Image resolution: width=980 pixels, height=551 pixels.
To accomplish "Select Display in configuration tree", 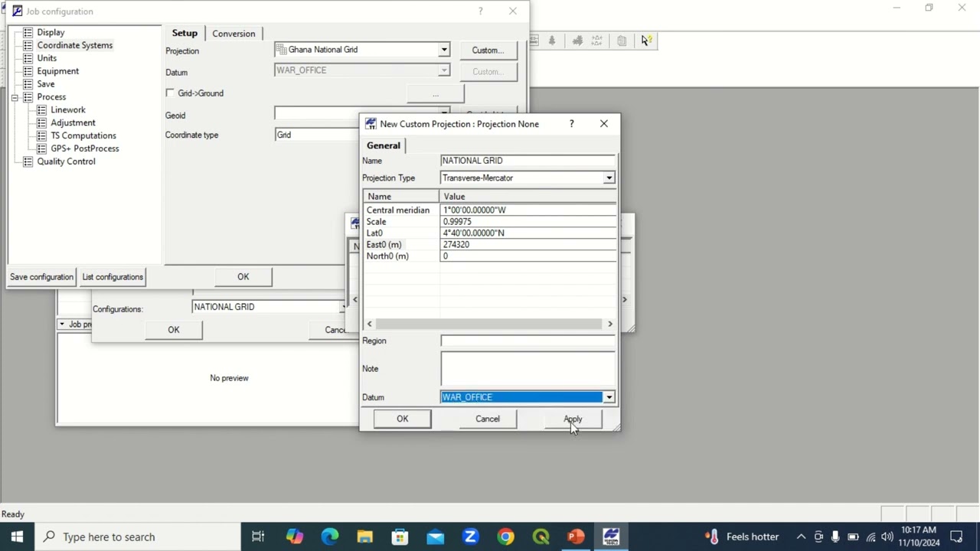I will coord(51,32).
